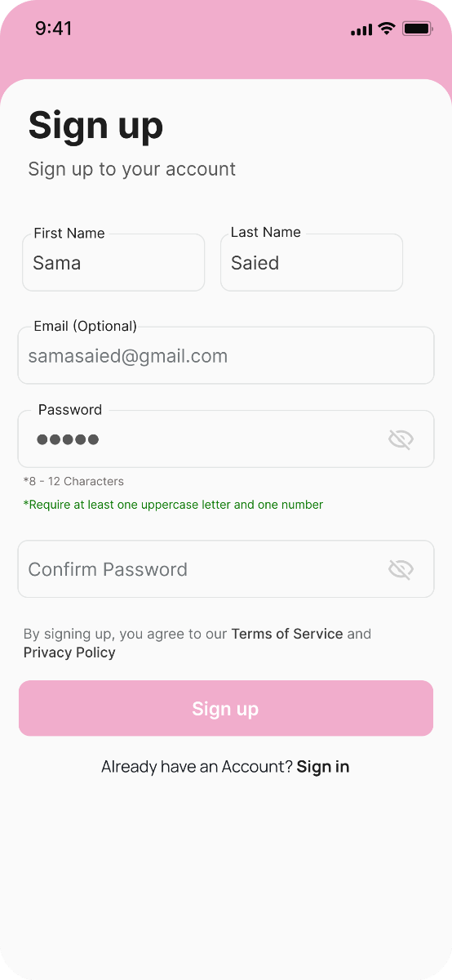Tap the 9:41 clock in status bar
This screenshot has height=980, width=452.
[x=54, y=29]
